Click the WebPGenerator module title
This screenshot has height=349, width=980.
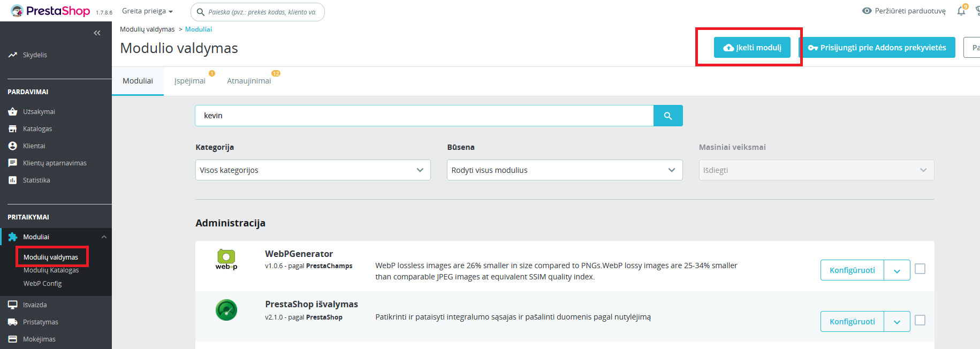pos(299,254)
